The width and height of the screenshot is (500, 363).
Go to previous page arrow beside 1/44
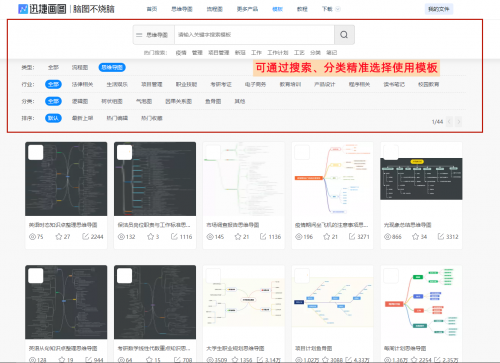coord(449,122)
